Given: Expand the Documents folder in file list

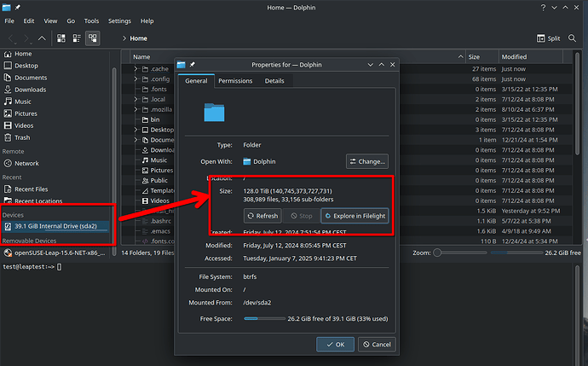Looking at the screenshot, I should (135, 140).
